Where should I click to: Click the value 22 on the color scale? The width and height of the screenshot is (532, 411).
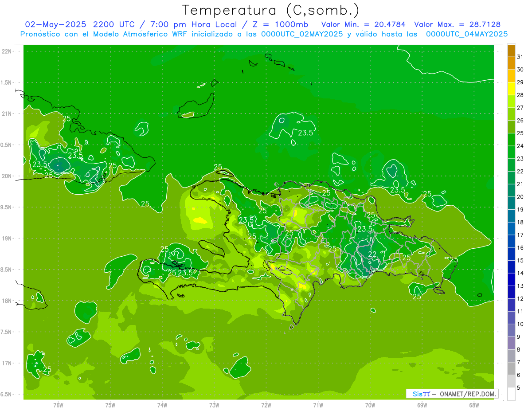pos(520,171)
